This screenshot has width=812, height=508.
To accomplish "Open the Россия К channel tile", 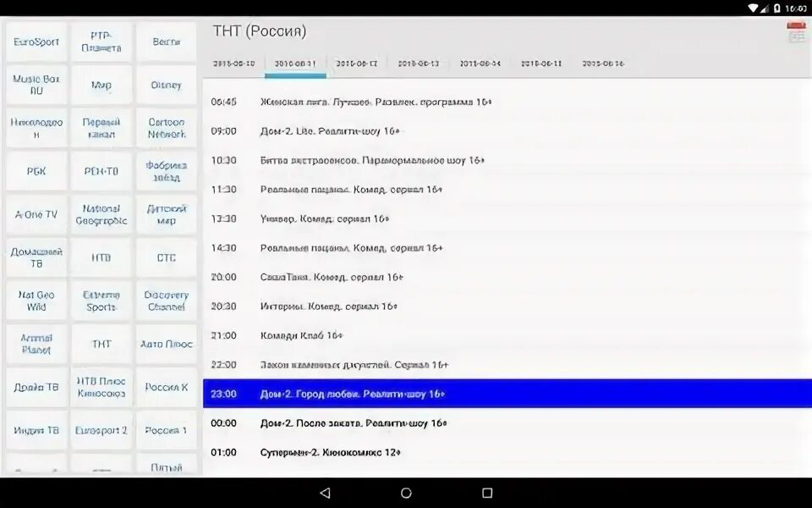I will pyautogui.click(x=167, y=387).
